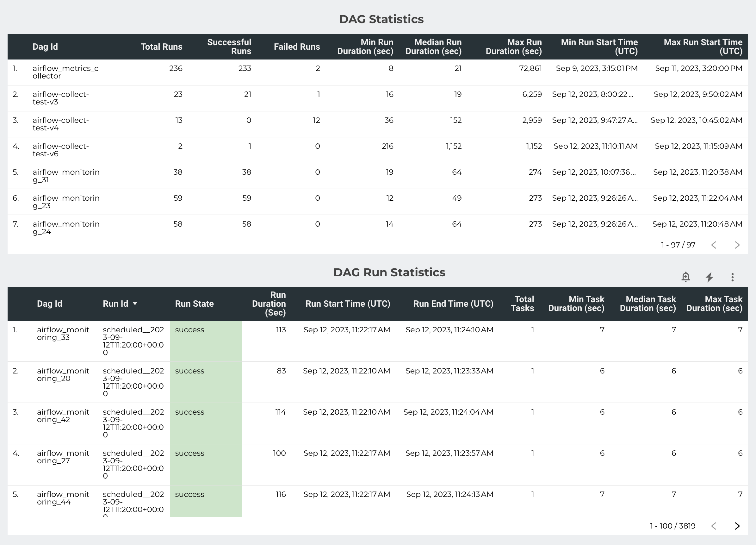Open the three-dot more options menu
The height and width of the screenshot is (545, 756).
732,277
